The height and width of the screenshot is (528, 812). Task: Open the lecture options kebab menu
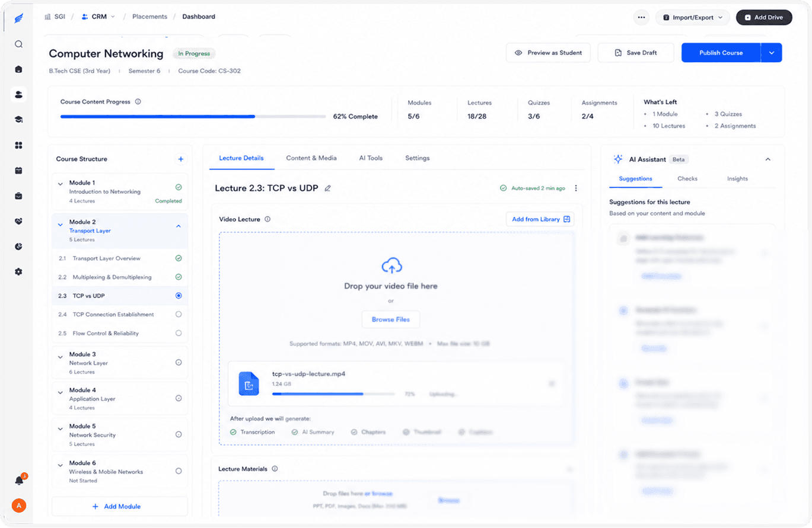(576, 188)
